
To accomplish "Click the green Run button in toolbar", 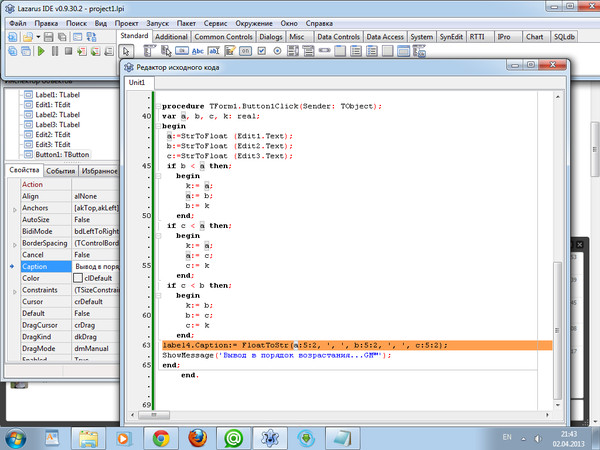I will (41, 50).
